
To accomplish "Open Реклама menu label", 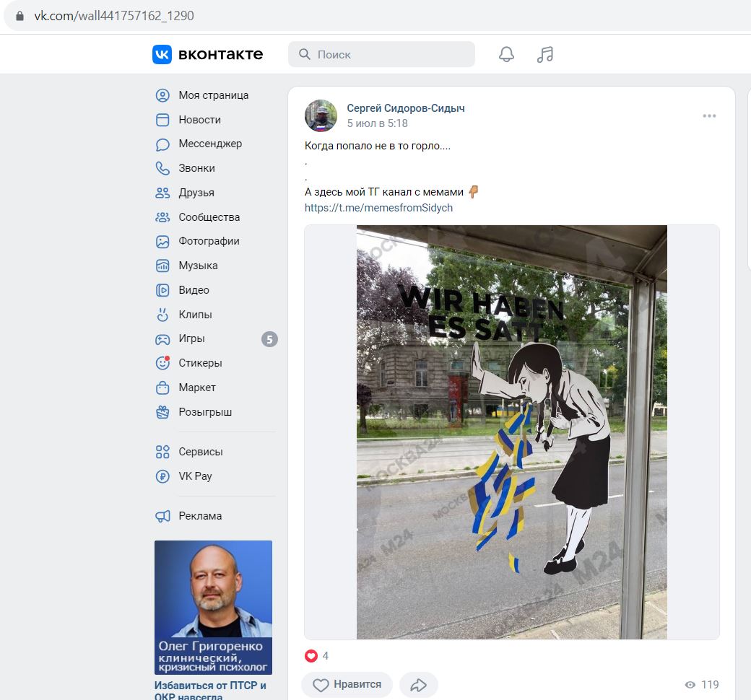I will pyautogui.click(x=200, y=516).
